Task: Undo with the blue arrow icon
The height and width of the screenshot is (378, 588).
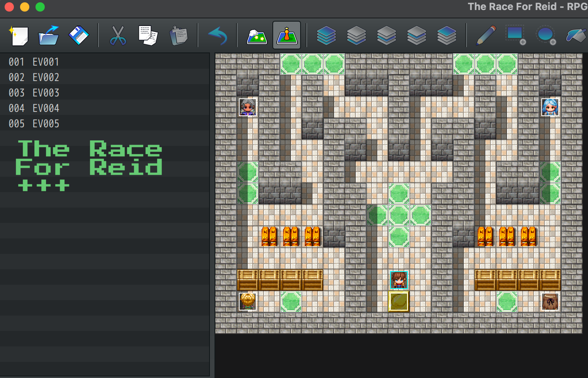Action: click(x=218, y=35)
